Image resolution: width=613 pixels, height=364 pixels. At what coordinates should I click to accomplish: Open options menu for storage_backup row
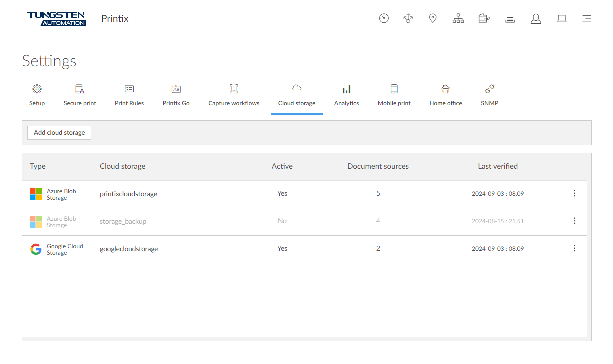(x=574, y=221)
